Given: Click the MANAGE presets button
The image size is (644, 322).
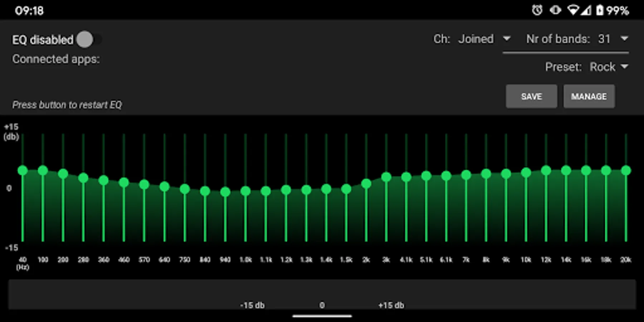Looking at the screenshot, I should click(589, 96).
